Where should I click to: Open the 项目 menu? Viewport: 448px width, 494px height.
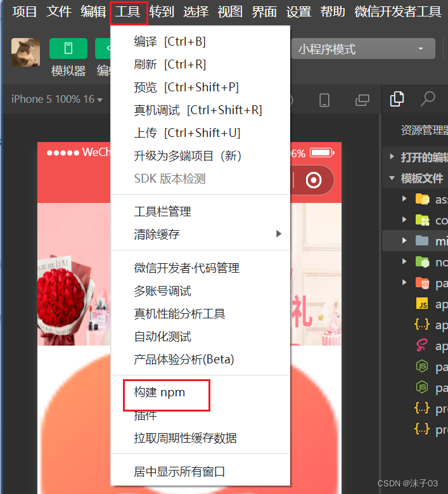tap(25, 12)
